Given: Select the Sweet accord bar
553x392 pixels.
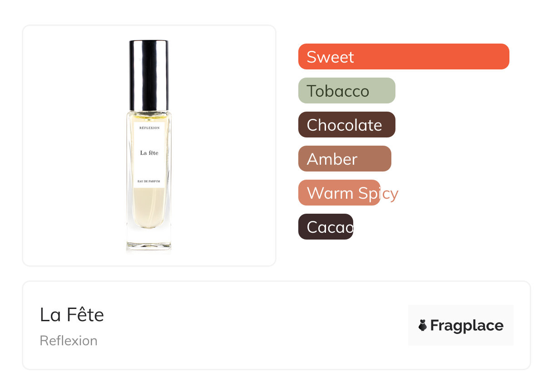Looking at the screenshot, I should click(x=404, y=57).
